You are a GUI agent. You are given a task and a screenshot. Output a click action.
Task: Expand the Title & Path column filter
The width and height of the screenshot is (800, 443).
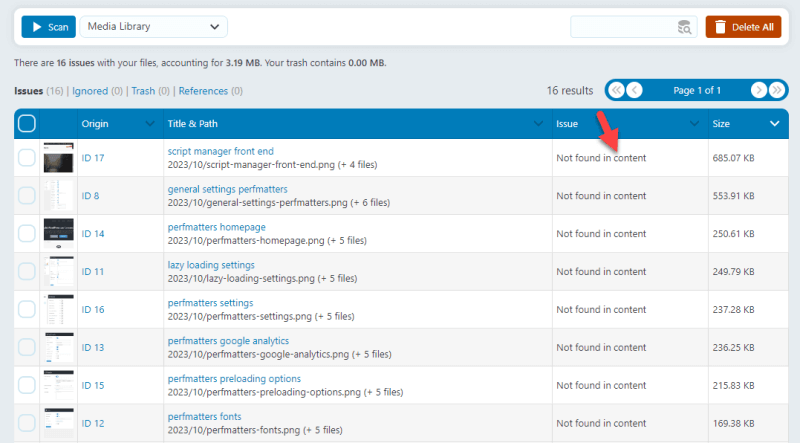click(538, 124)
